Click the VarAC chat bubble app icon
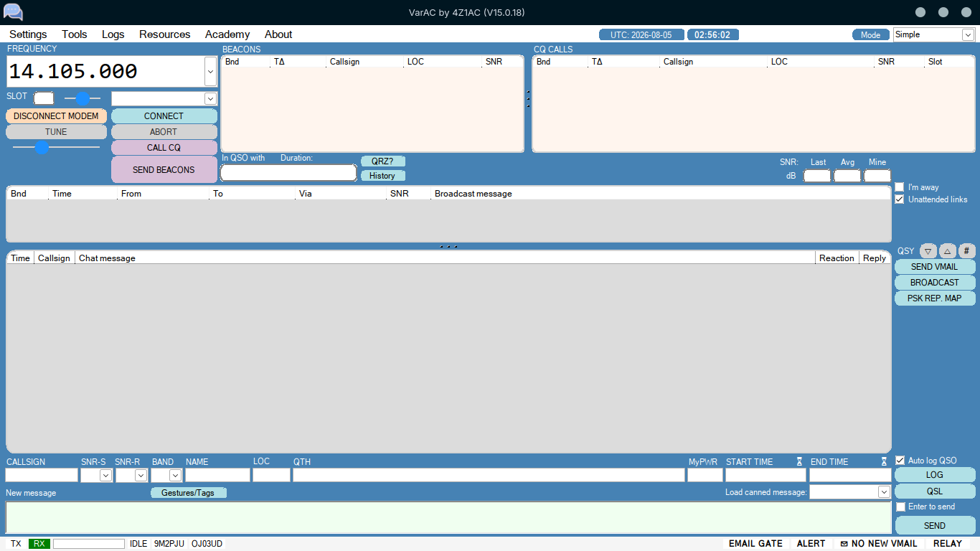 coord(13,12)
